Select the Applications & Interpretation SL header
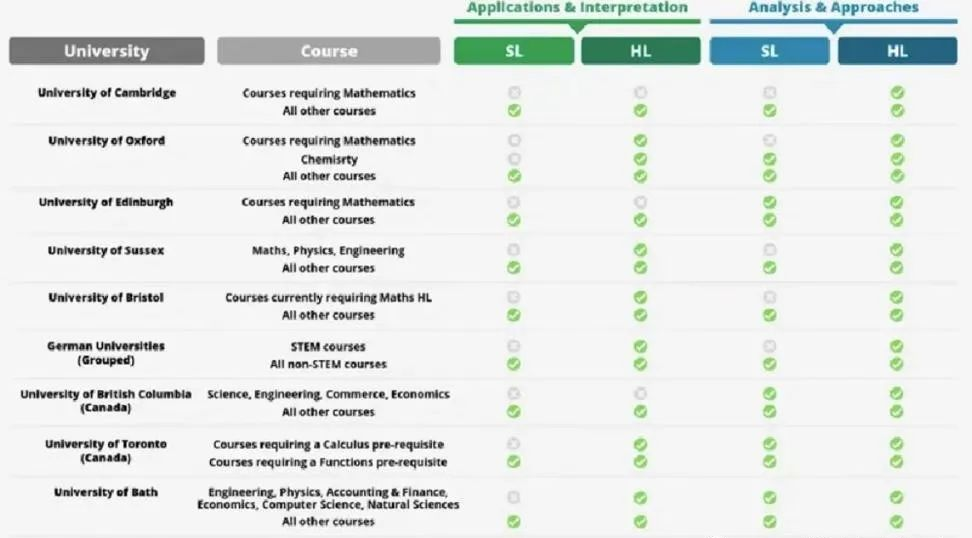 [x=514, y=51]
